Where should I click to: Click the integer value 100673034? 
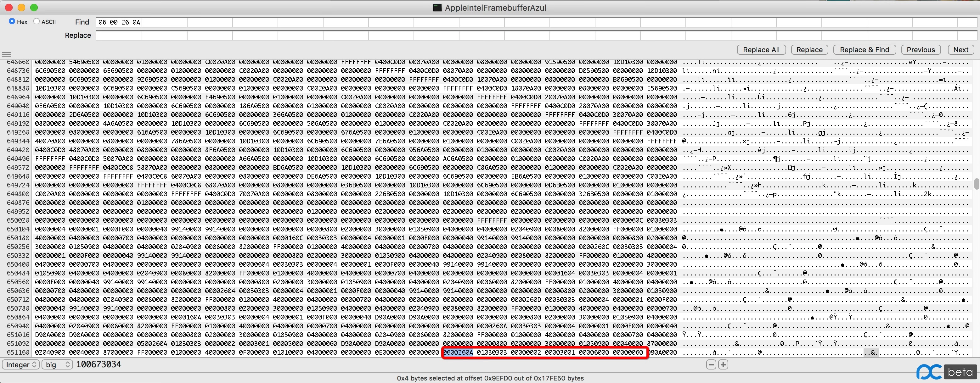click(x=99, y=364)
